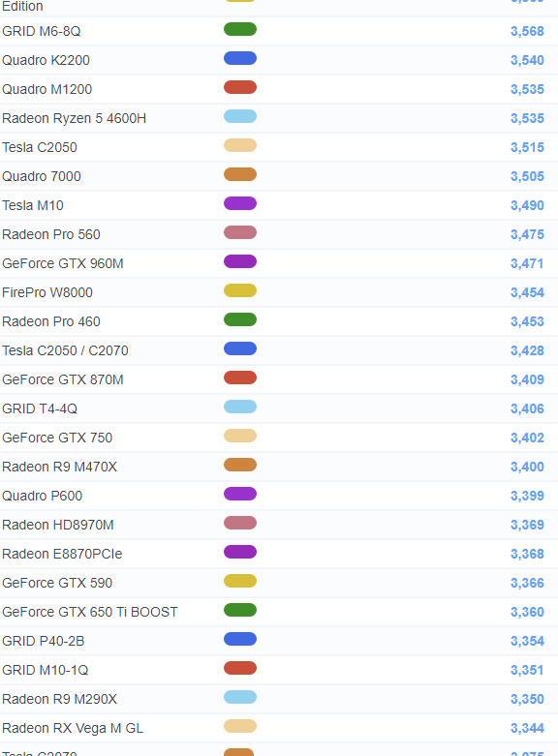
Task: Click the score 3,368 for Radeon E8870PCIe
Action: (x=527, y=554)
